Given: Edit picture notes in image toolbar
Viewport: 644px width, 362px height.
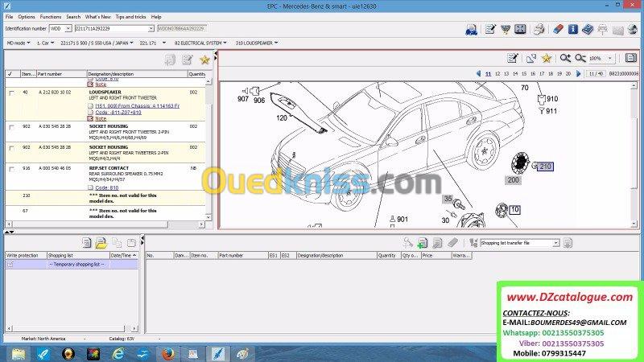Looking at the screenshot, I should click(x=512, y=58).
